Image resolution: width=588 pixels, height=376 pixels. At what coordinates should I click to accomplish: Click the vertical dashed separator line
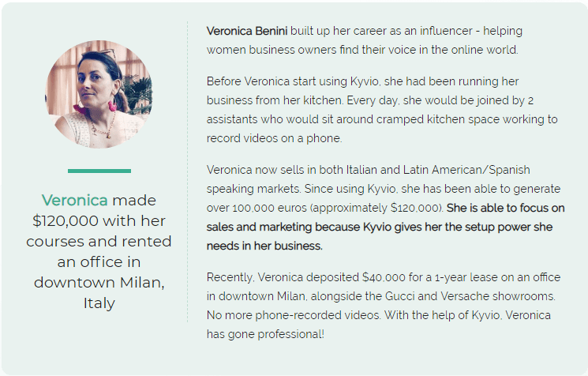click(188, 172)
